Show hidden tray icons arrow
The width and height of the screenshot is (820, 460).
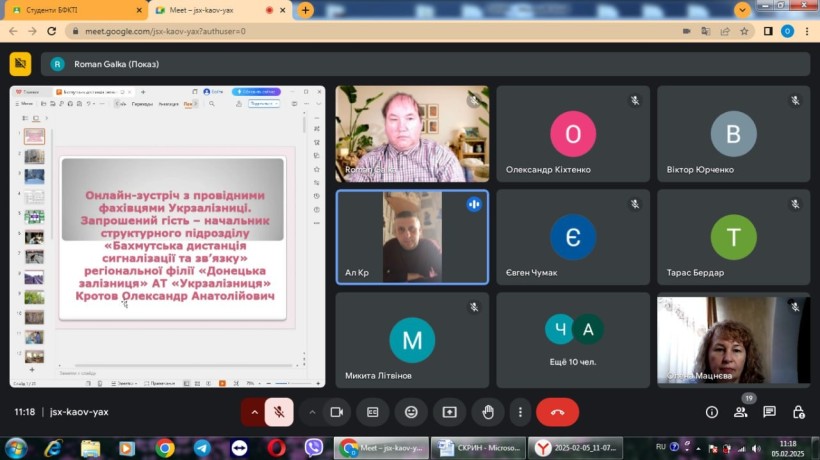[x=699, y=448]
